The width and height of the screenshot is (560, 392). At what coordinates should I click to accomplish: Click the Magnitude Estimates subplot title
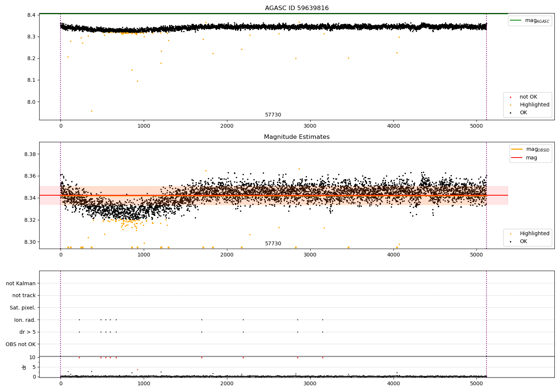297,137
